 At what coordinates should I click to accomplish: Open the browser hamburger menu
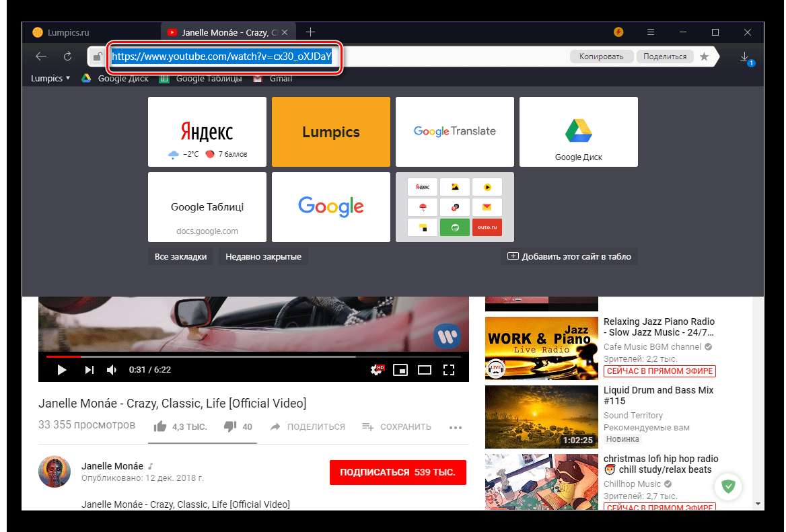pos(651,32)
